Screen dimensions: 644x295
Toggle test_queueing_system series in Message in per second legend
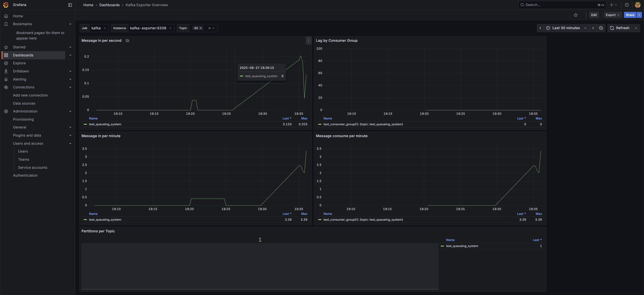(105, 124)
